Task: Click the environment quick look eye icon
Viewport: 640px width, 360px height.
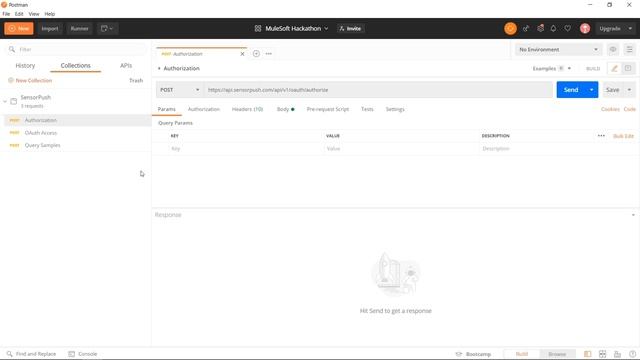Action: (x=613, y=49)
